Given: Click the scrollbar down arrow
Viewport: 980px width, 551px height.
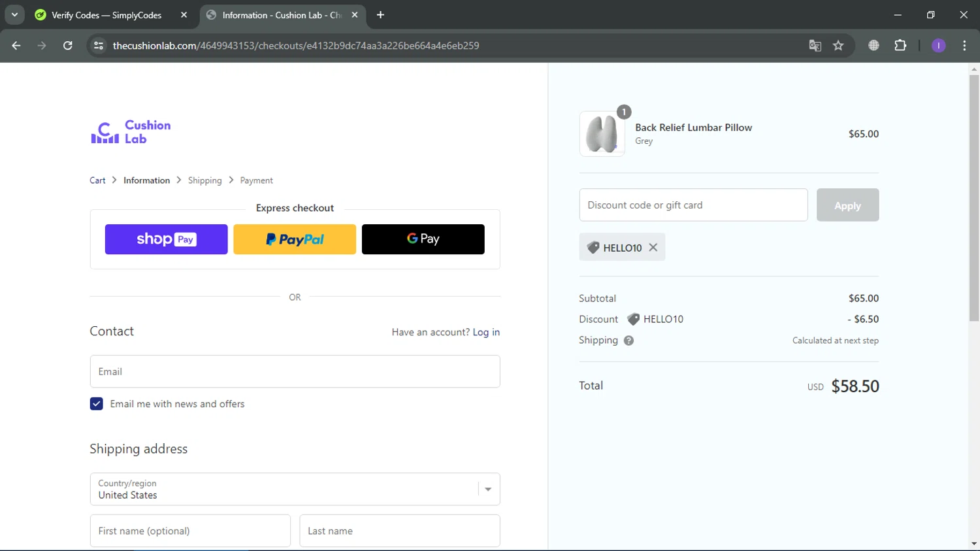Looking at the screenshot, I should tap(974, 544).
